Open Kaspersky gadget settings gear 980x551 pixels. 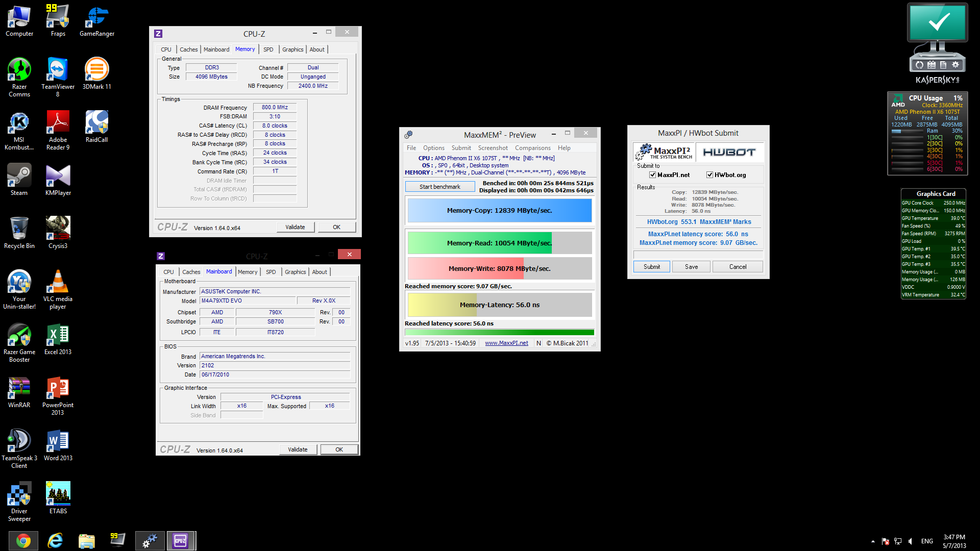[x=955, y=65]
